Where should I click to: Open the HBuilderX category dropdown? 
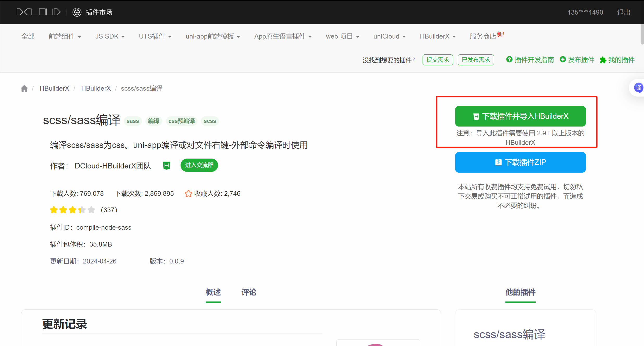click(x=438, y=36)
